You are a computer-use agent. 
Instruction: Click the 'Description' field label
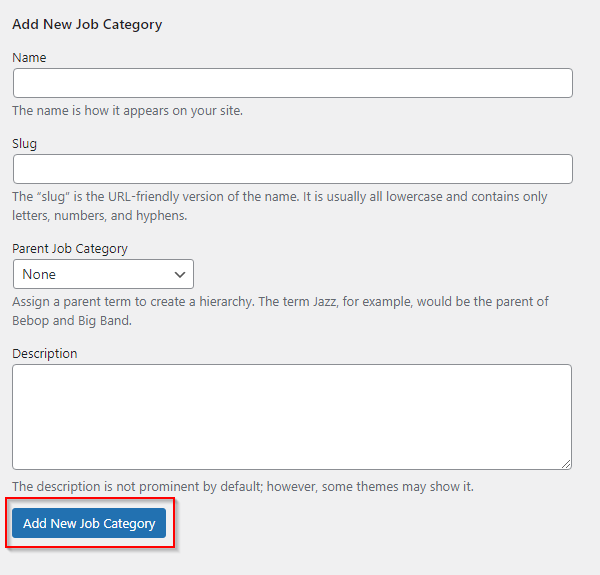[x=45, y=353]
